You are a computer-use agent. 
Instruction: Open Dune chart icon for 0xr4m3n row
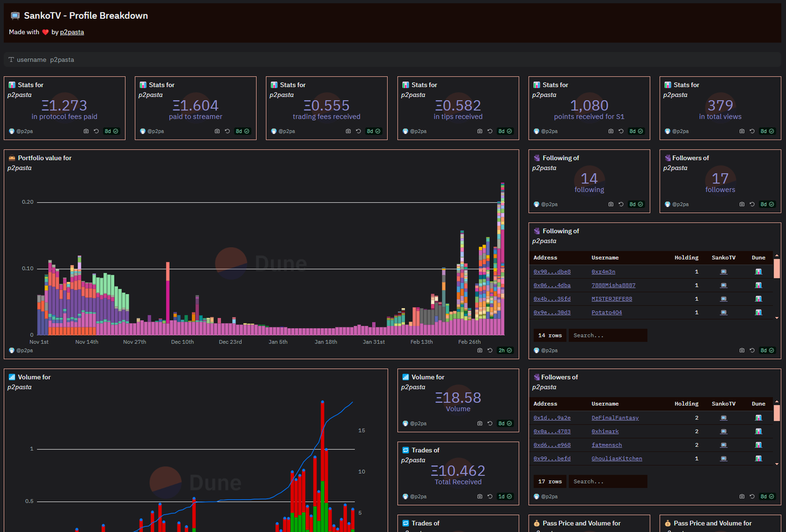click(x=758, y=271)
